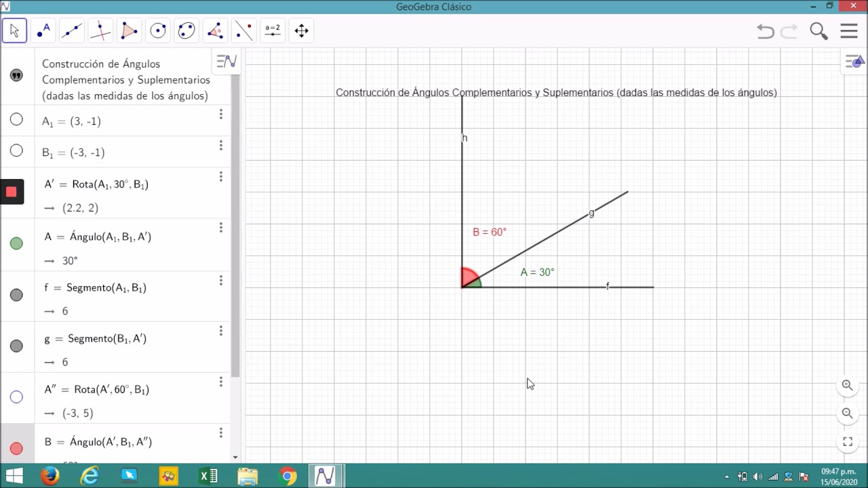Open the Windows Start menu
Viewport: 868px width, 488px height.
(14, 476)
